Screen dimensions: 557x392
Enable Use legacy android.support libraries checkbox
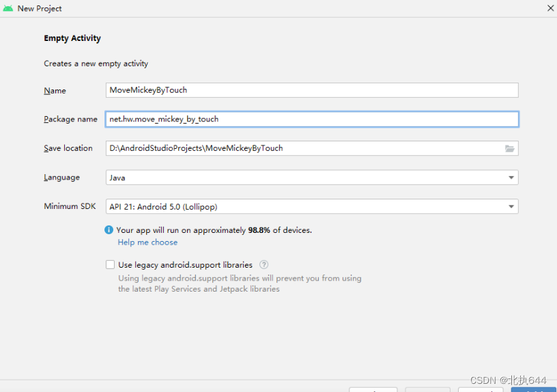tap(110, 265)
